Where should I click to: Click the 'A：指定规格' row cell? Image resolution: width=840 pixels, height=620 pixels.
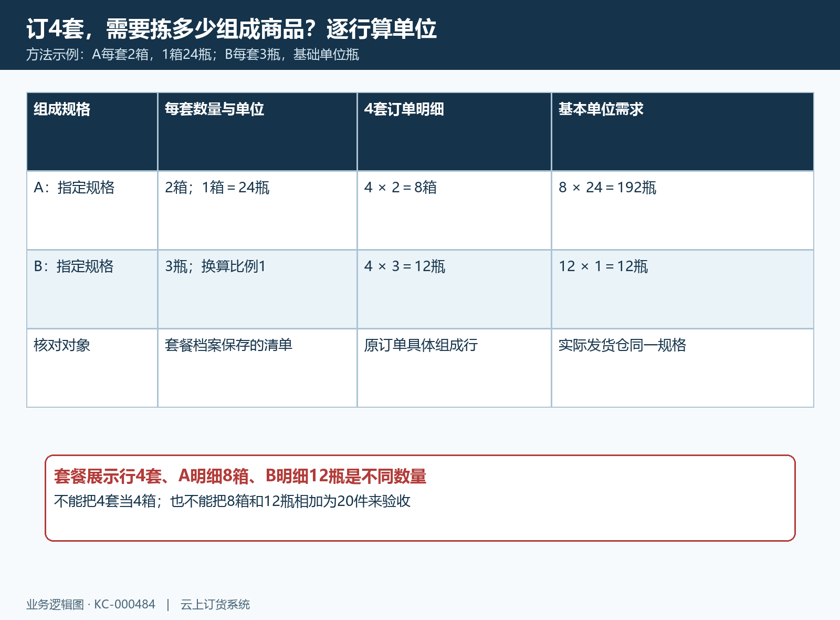tap(92, 211)
